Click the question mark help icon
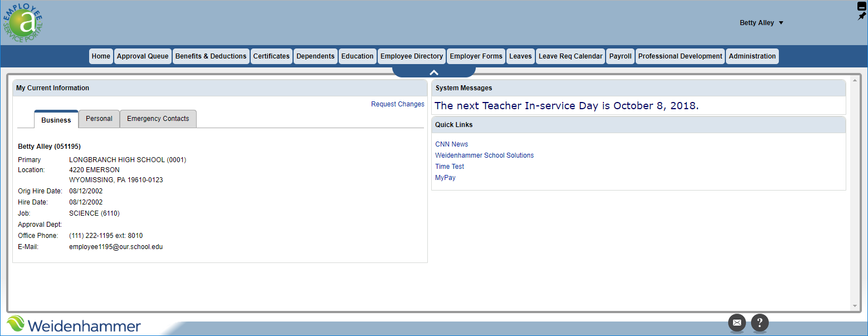868x336 pixels. click(760, 323)
